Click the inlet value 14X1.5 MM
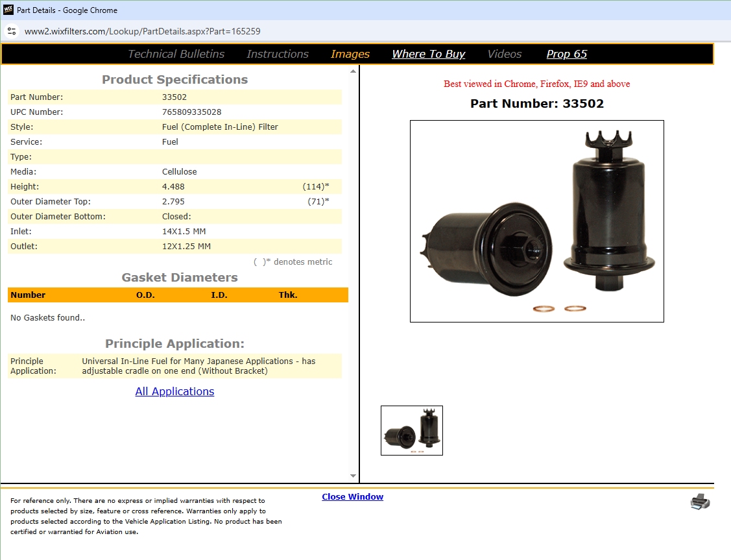This screenshot has width=731, height=560. 184,231
